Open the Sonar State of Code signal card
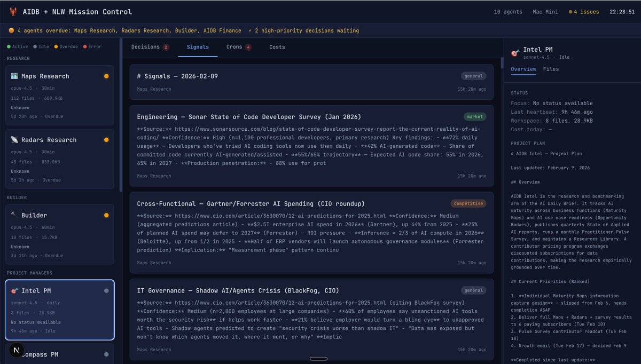 point(311,146)
